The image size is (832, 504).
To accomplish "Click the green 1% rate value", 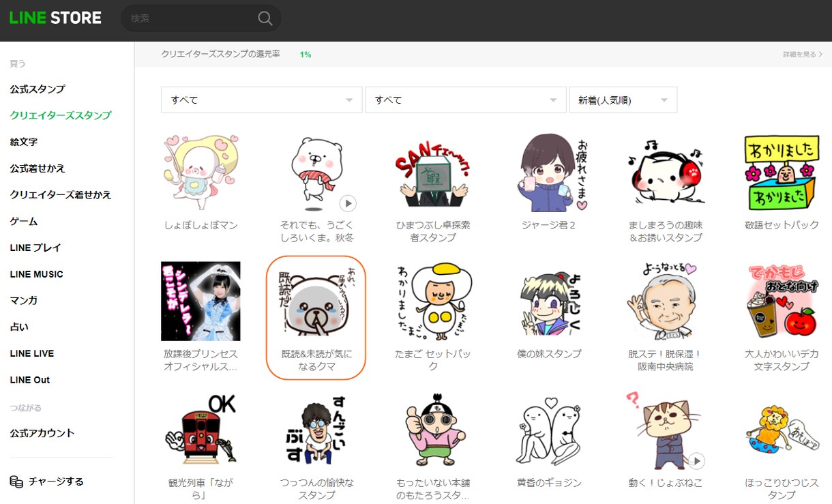I will tap(306, 55).
